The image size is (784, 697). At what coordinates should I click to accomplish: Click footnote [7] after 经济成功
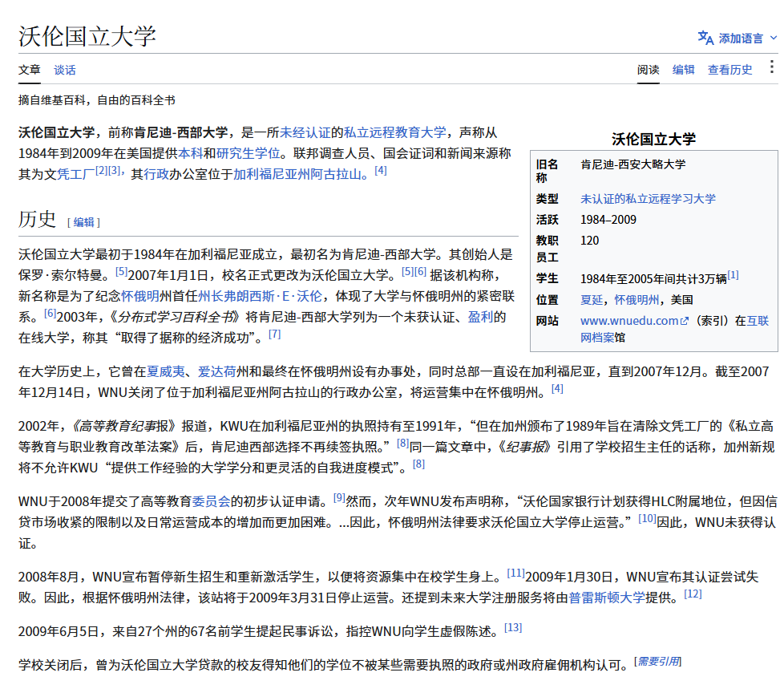[x=274, y=334]
